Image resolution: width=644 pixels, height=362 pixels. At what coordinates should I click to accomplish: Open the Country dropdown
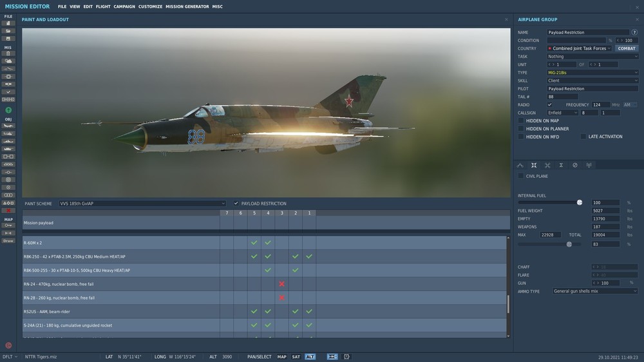tap(580, 48)
